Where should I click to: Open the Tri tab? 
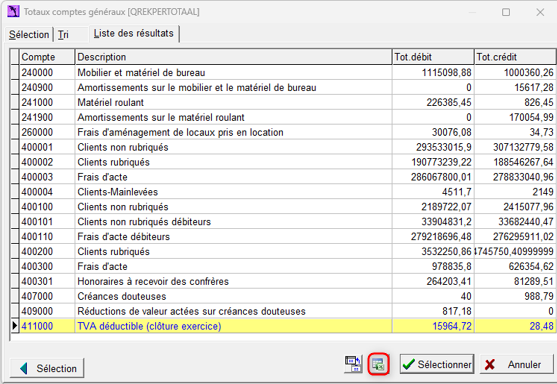[x=63, y=34]
